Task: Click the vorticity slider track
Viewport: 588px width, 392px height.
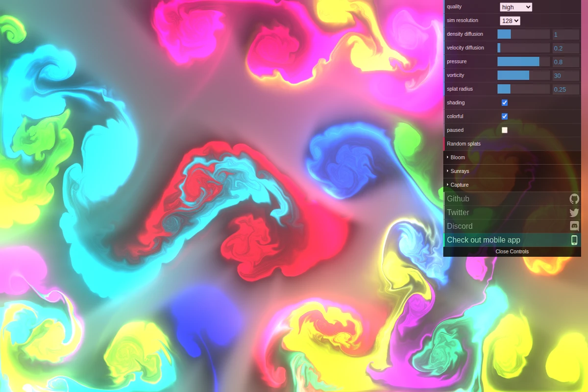Action: (523, 75)
